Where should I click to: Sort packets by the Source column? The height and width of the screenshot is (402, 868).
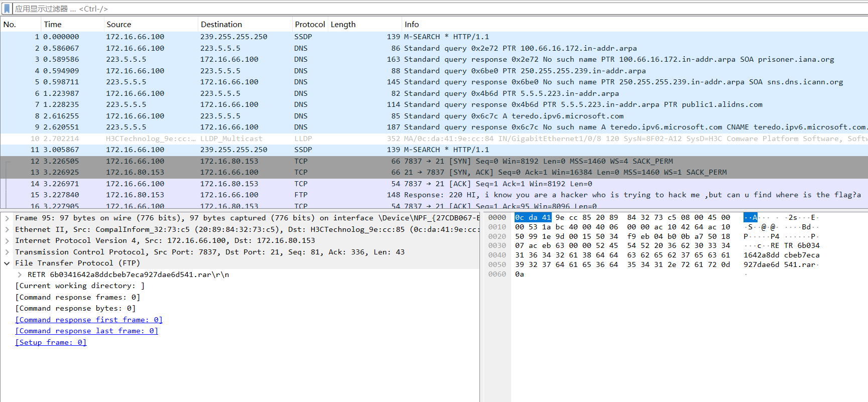pos(151,24)
